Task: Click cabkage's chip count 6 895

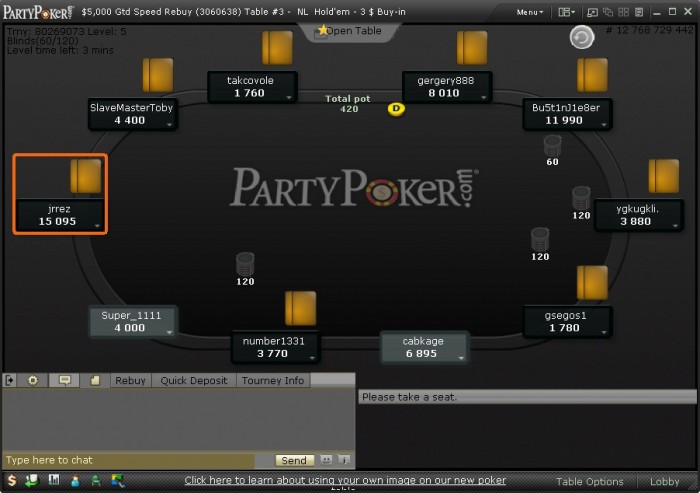Action: pyautogui.click(x=421, y=354)
